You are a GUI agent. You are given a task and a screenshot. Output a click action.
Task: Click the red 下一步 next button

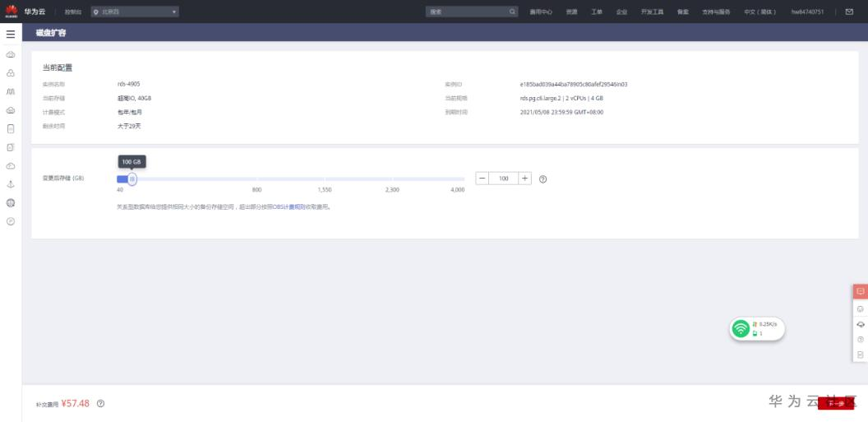coord(836,404)
